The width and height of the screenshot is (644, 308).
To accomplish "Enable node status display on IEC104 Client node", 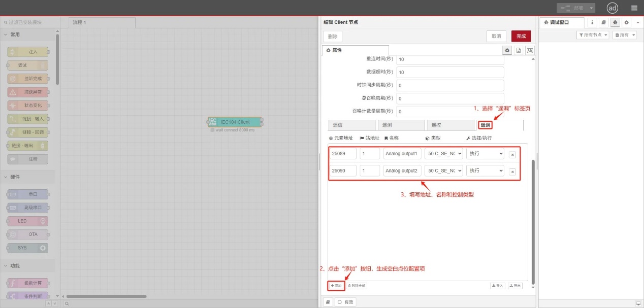I will 212,129.
